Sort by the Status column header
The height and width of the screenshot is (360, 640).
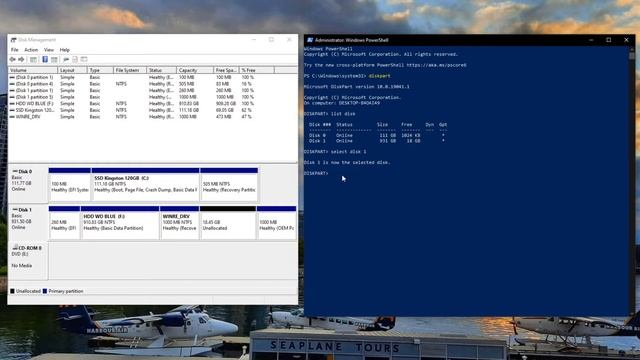[161, 70]
